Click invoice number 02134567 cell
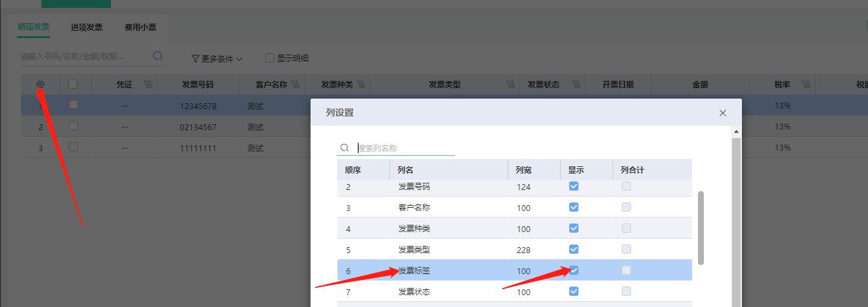868x307 pixels. coord(198,127)
